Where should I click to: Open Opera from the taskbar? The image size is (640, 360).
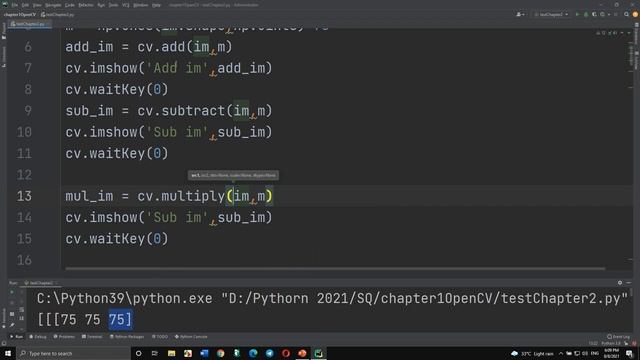tap(286, 353)
